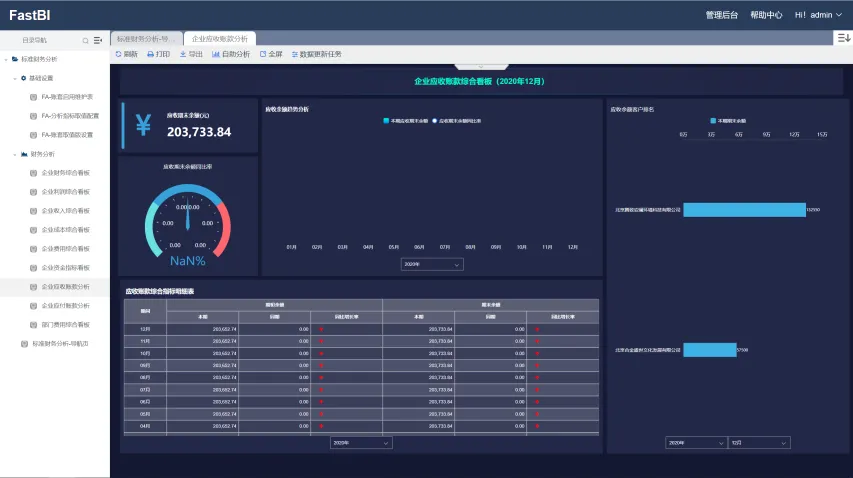Open 标准财务分析-导航页 in the tree
This screenshot has width=853, height=478.
60,344
